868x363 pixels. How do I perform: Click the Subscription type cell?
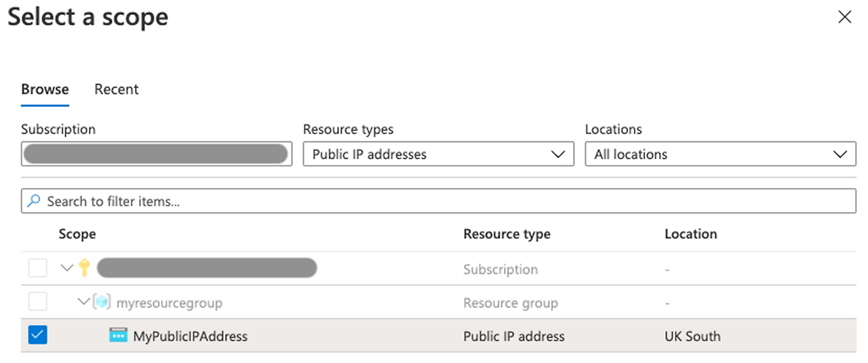[x=500, y=269]
